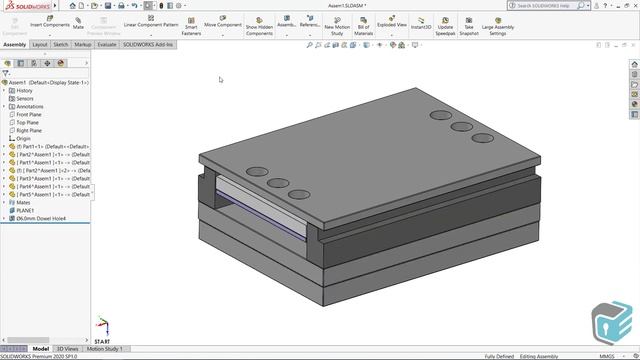
Task: Undo the last action
Action: point(134,6)
